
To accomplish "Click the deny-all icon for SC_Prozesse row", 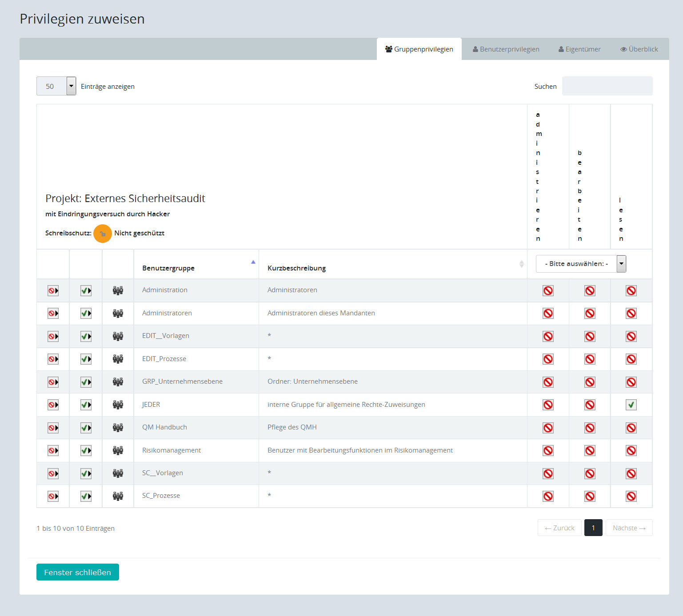I will point(53,497).
